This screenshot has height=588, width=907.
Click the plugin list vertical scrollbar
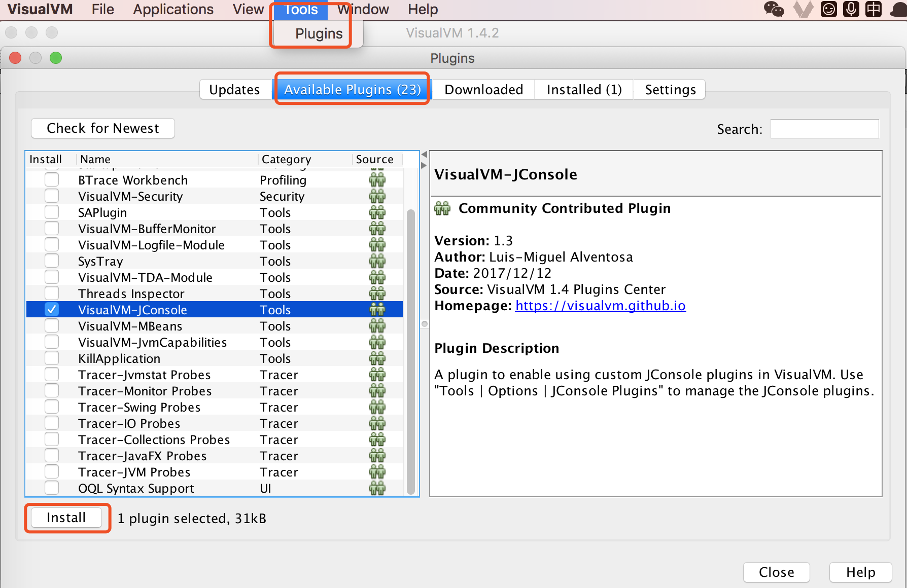(x=411, y=351)
